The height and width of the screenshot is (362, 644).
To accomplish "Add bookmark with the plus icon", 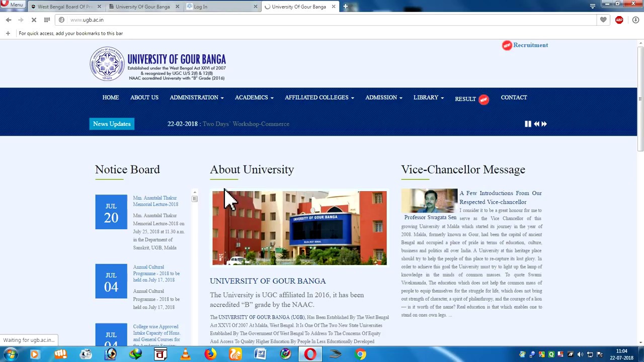I will tap(8, 33).
